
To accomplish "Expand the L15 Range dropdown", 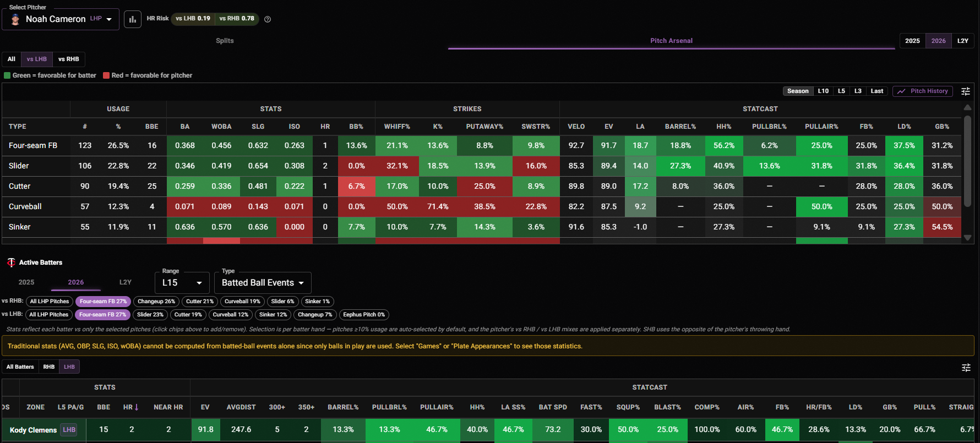I will pyautogui.click(x=182, y=283).
